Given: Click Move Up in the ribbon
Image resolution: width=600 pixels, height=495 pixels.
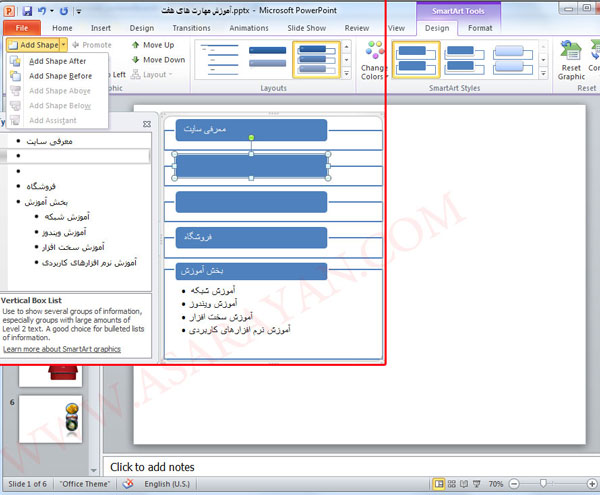Looking at the screenshot, I should coord(153,45).
